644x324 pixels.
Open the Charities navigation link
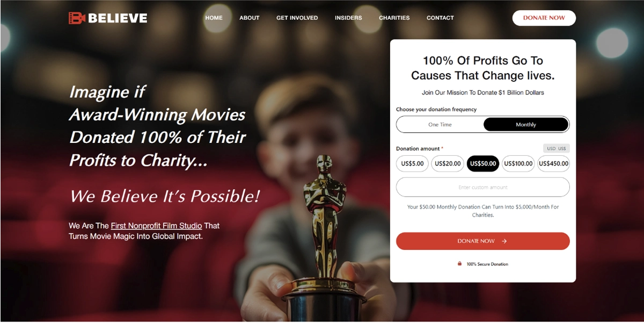click(394, 18)
